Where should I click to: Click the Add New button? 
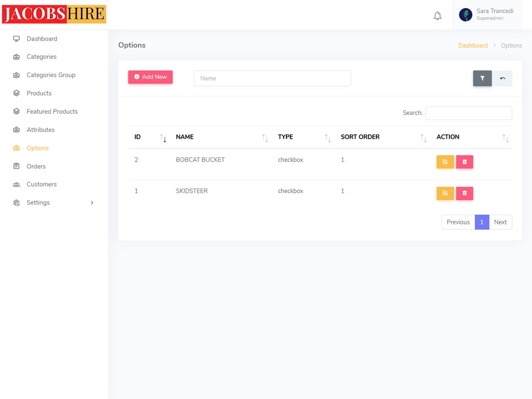coord(150,77)
